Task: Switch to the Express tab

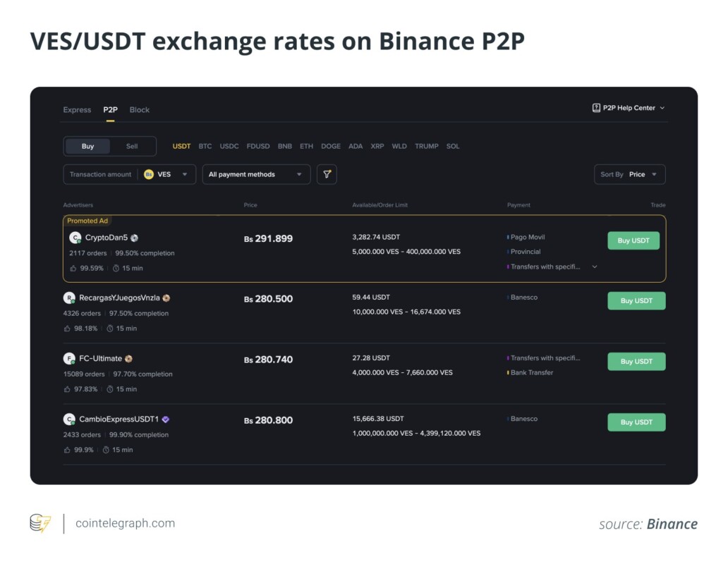Action: click(76, 110)
